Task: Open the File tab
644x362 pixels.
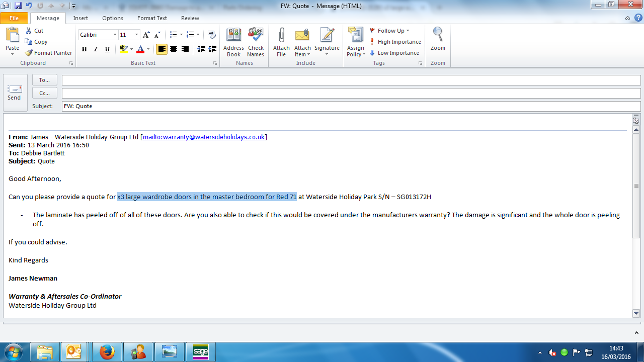Action: (x=14, y=18)
